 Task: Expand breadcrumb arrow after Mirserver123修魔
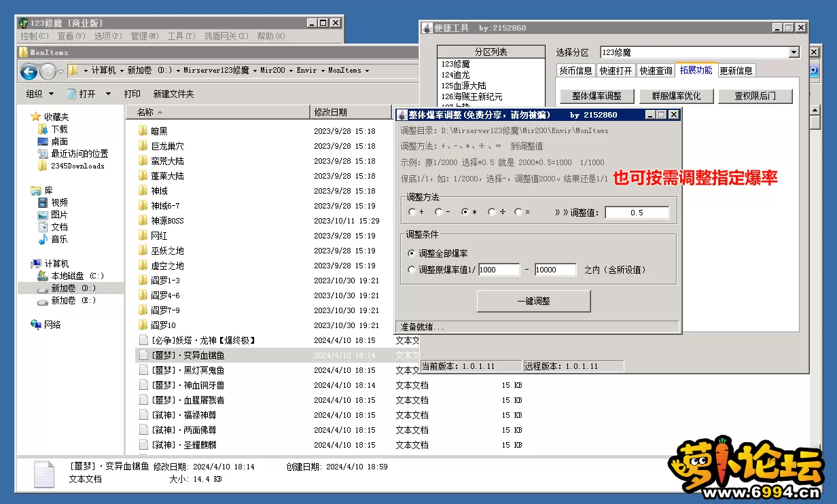(x=254, y=71)
